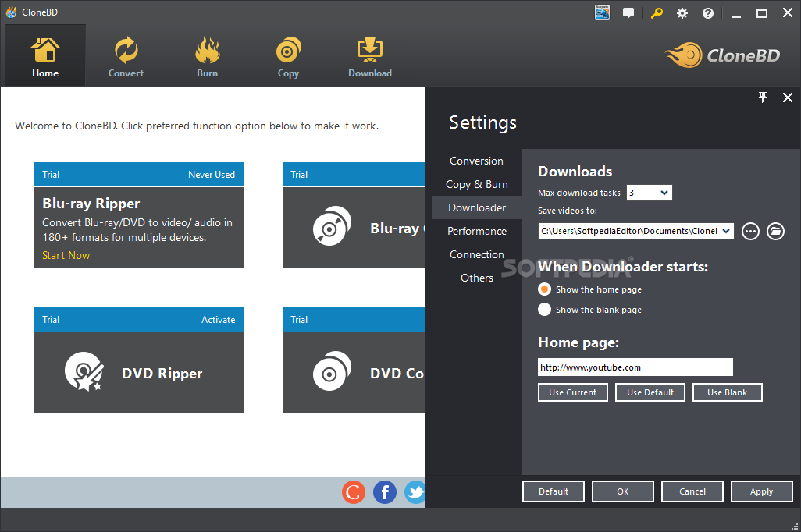Open the Google share icon
Viewport: 801px width, 532px height.
(354, 492)
